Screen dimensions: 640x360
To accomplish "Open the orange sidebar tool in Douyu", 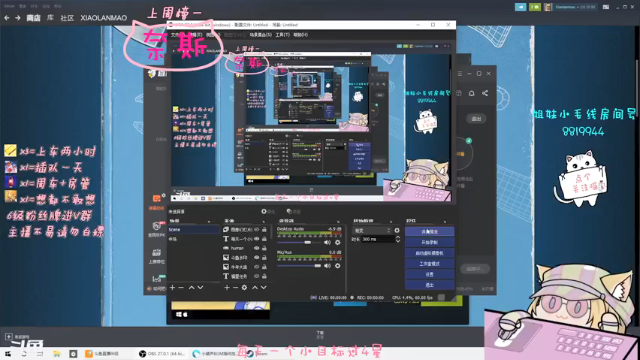I will click(x=157, y=198).
